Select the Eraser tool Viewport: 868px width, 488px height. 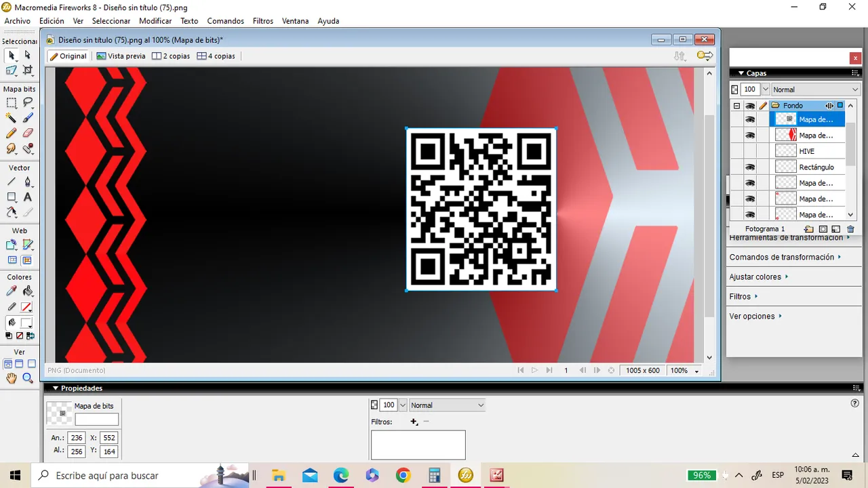(x=28, y=133)
